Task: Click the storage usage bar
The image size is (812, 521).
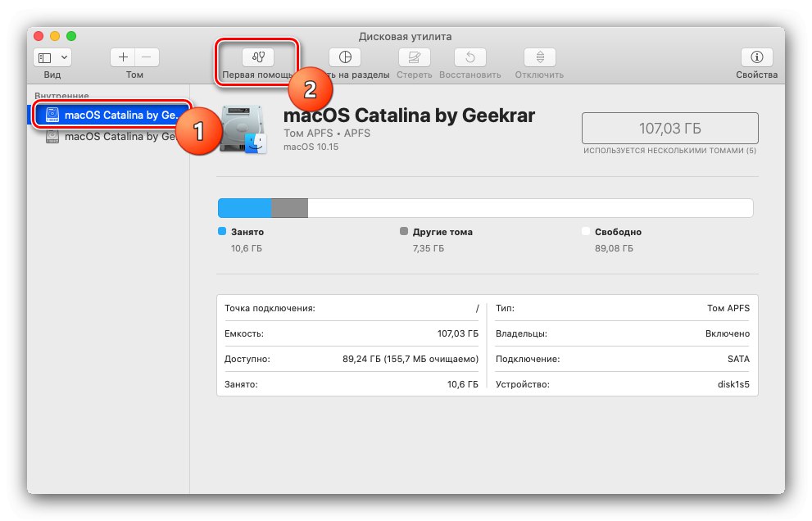Action: click(485, 207)
